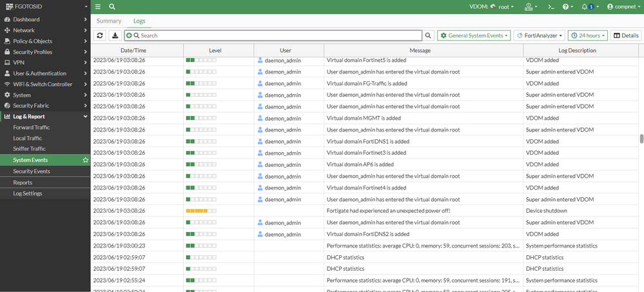Open the help question mark menu
This screenshot has width=644, height=292.
coord(567,6)
